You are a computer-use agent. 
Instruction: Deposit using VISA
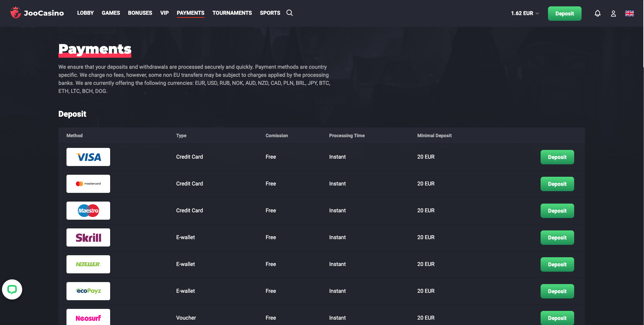557,157
